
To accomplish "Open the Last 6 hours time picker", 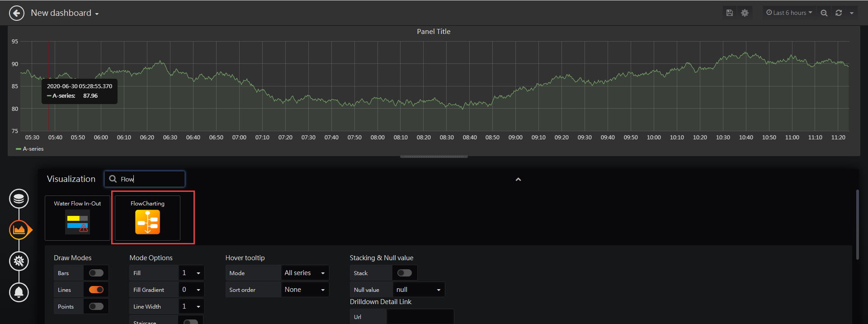I will click(x=789, y=13).
